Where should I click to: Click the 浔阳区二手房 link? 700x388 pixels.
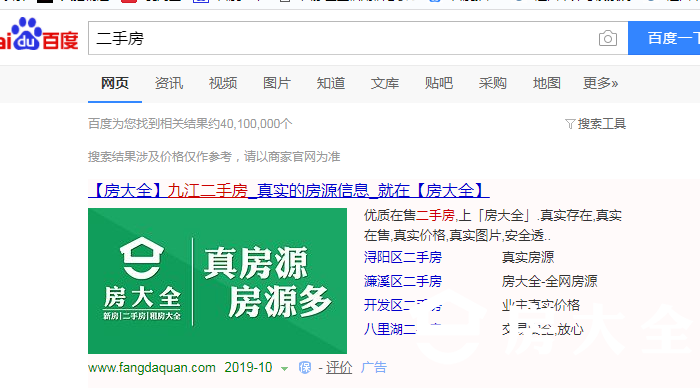tap(403, 257)
